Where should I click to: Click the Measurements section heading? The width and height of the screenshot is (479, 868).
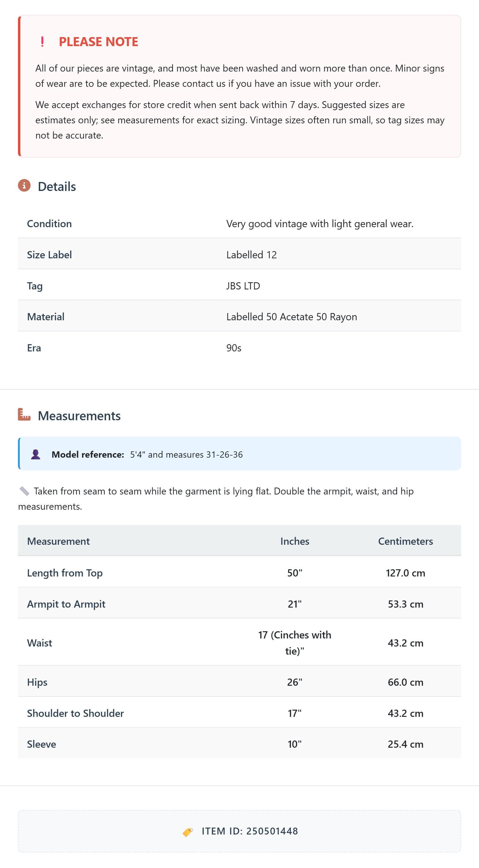click(x=79, y=416)
